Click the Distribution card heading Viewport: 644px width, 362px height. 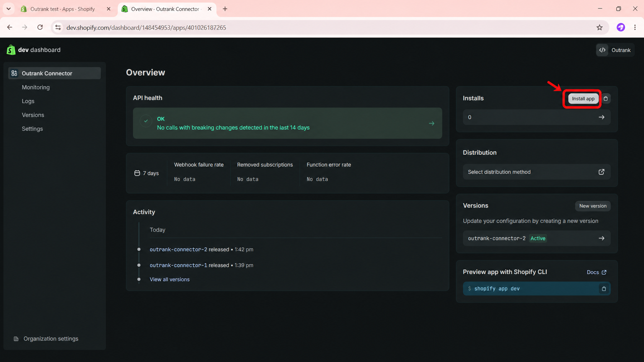pyautogui.click(x=480, y=152)
